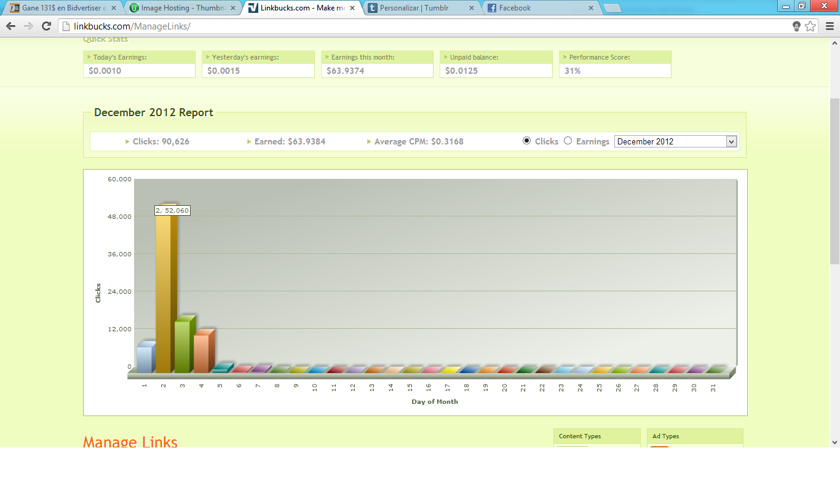Select the Earnings radio button
This screenshot has width=840, height=504.
tap(568, 141)
